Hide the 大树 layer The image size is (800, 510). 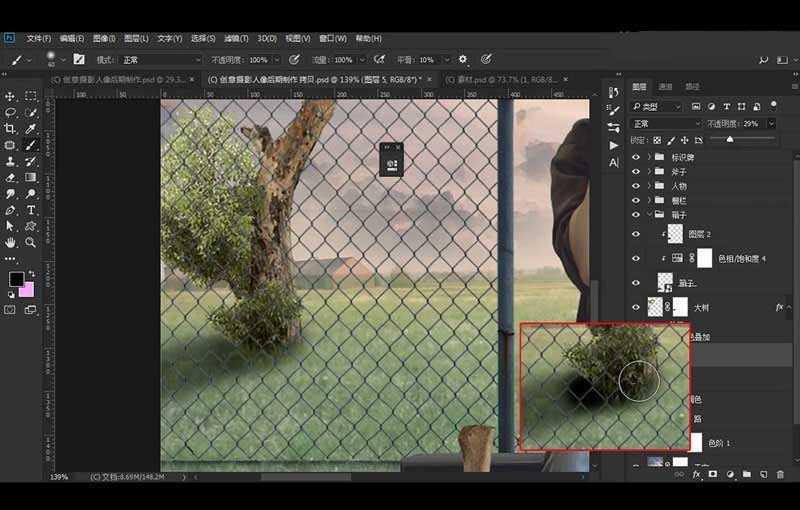coord(636,308)
